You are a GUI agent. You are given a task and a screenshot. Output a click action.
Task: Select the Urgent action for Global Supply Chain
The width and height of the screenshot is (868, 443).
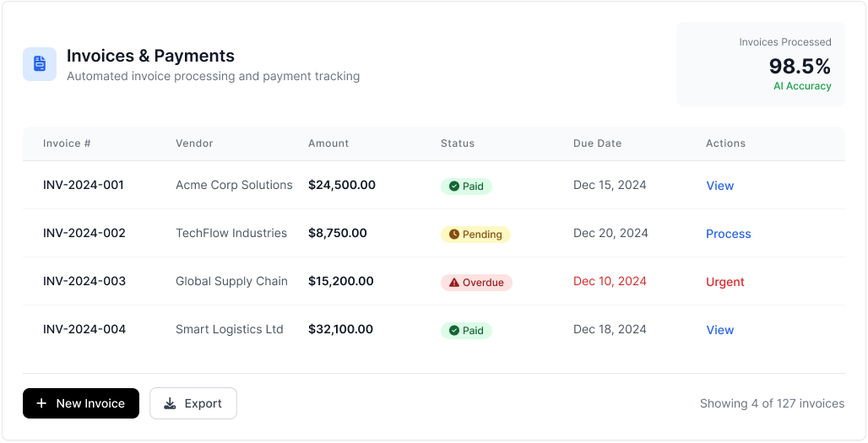724,282
